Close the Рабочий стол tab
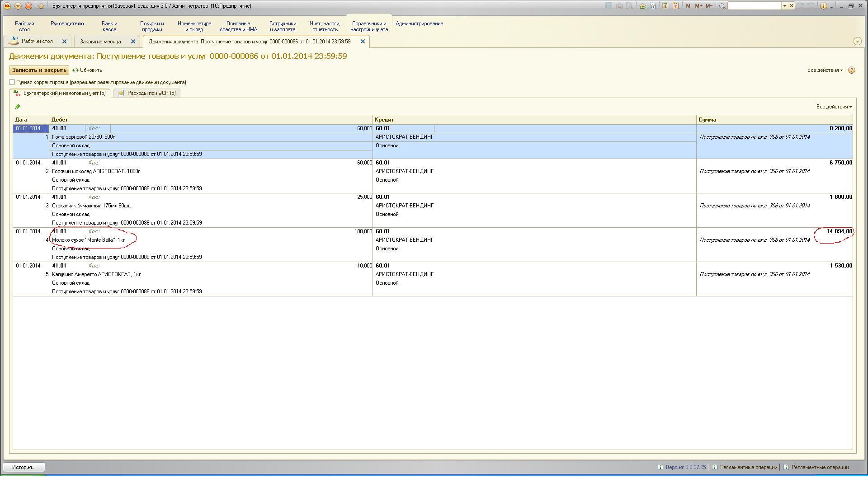The height and width of the screenshot is (488, 868). tap(64, 42)
